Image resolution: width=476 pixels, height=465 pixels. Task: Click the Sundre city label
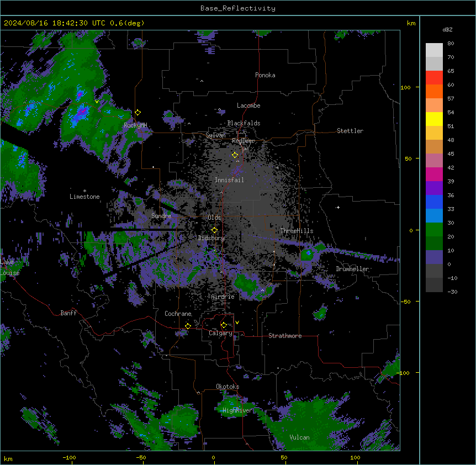click(161, 216)
